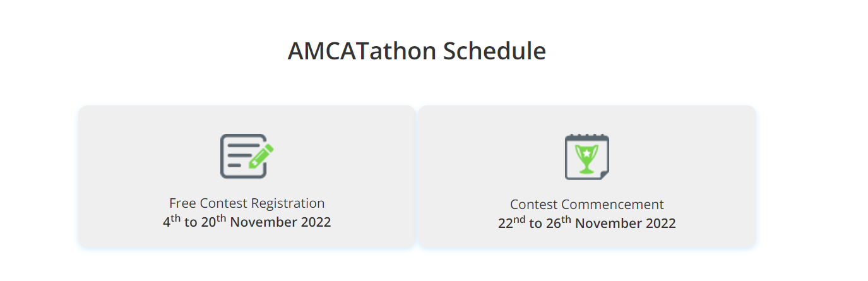Screen dimensions: 868x281
Task: Click the binding rings atop the calendar icon
Action: (587, 136)
